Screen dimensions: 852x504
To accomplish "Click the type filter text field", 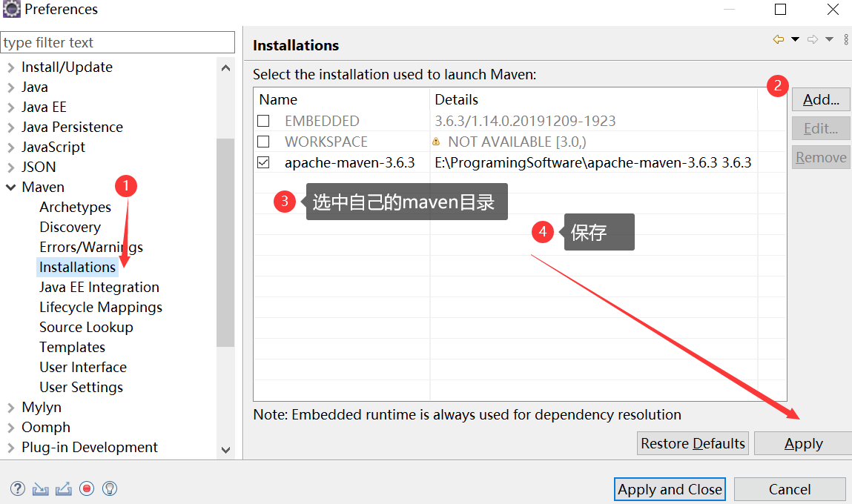I will pos(118,42).
